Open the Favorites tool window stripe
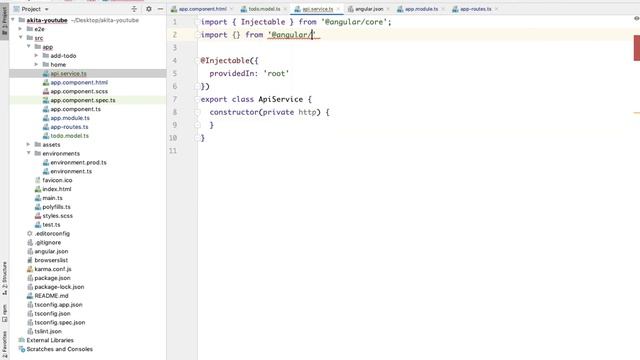Viewport: 640px width, 360px height. tap(4, 345)
